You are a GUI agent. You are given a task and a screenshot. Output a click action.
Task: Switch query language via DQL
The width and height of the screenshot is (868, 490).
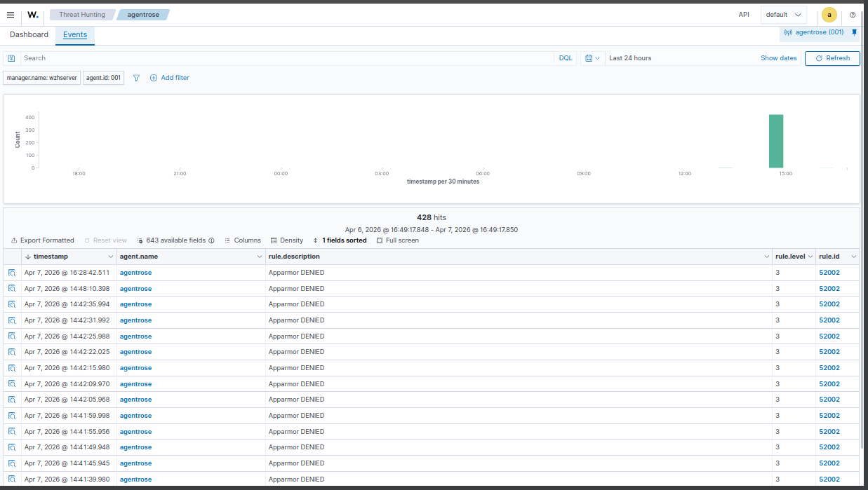pyautogui.click(x=566, y=58)
